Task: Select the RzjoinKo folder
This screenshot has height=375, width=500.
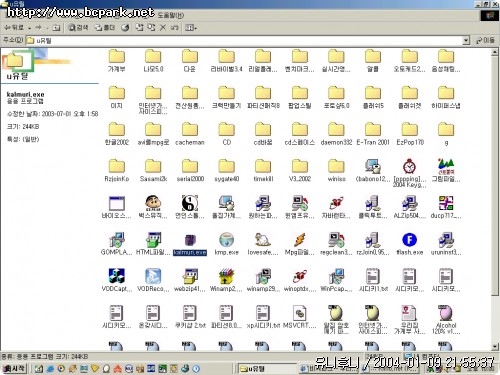Action: [x=116, y=166]
